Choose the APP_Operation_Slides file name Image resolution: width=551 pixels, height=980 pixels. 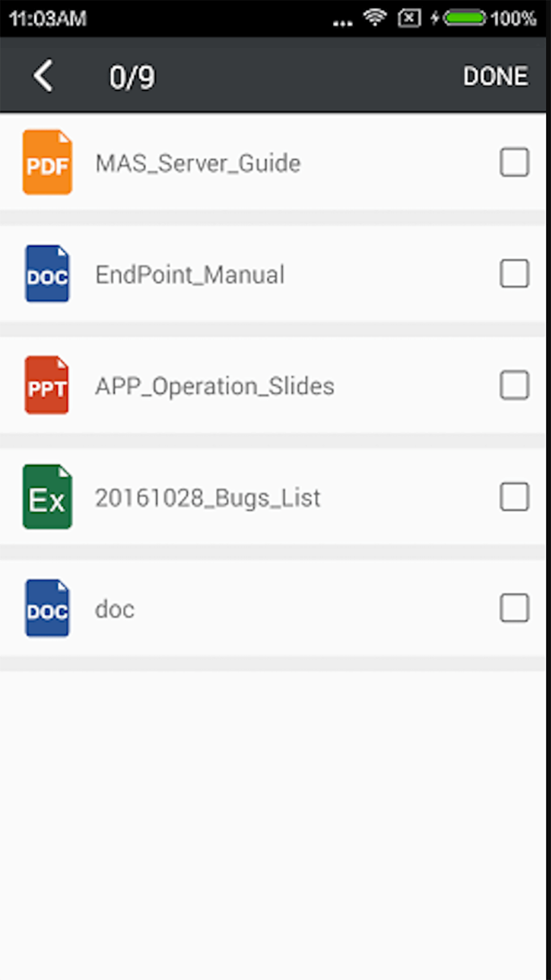[x=215, y=386]
